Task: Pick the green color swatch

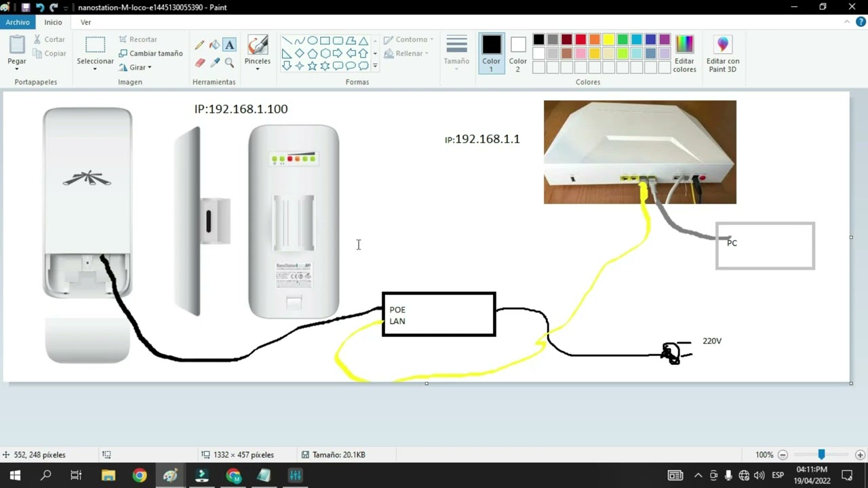Action: point(623,40)
